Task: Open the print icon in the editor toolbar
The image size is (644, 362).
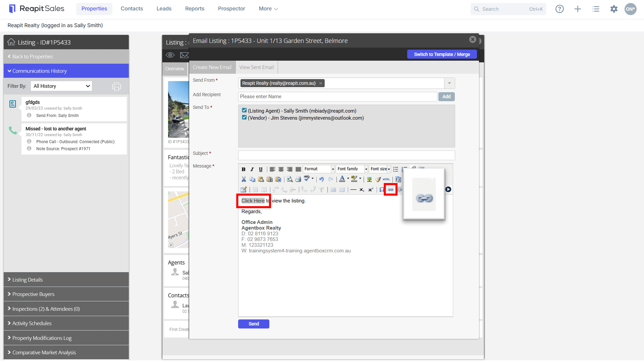Action: tap(298, 179)
